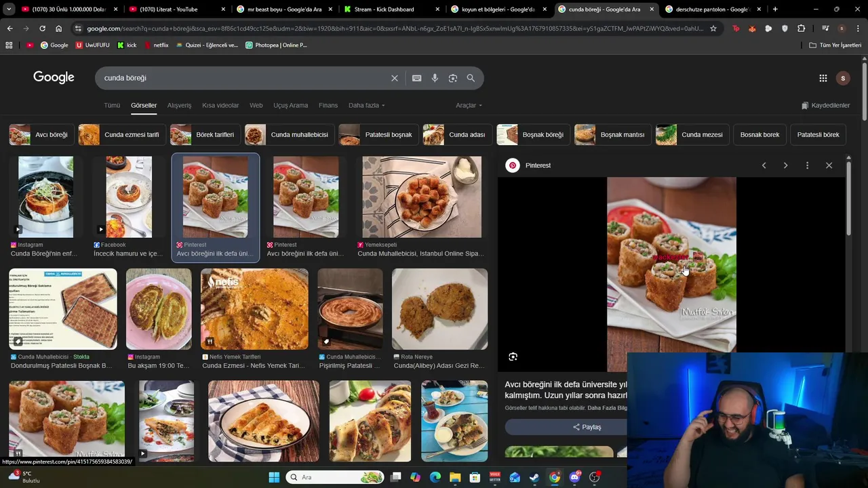Expand the 'Daha fazla' dropdown

(x=366, y=105)
